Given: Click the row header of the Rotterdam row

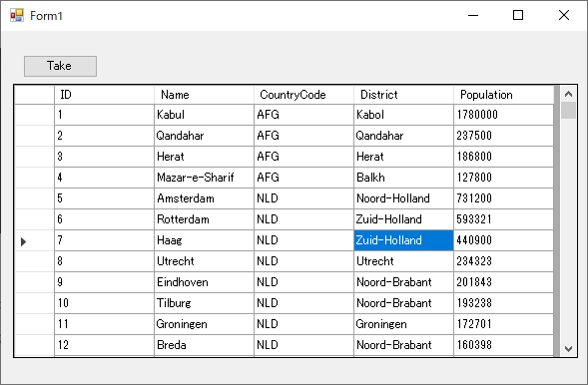Looking at the screenshot, I should coord(35,219).
